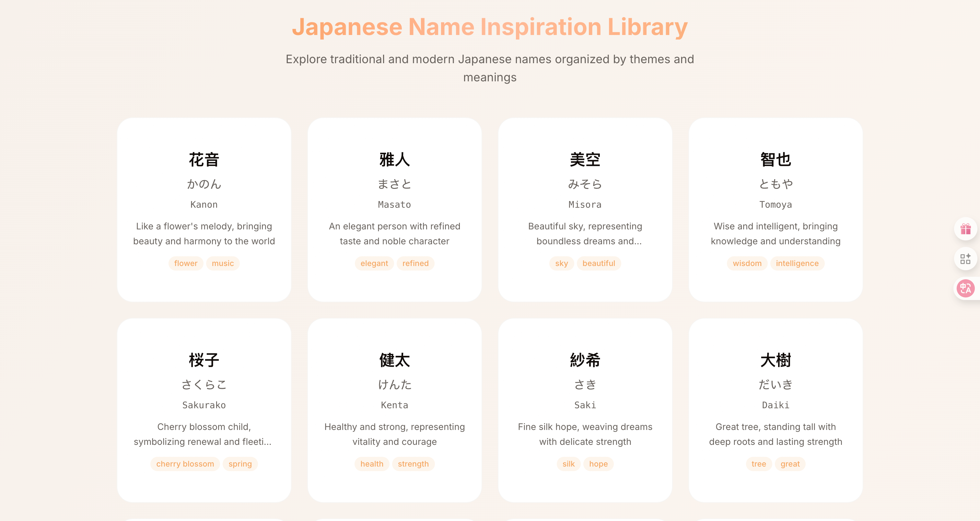This screenshot has height=521, width=980.
Task: Click the hiragana reading だいき
Action: point(776,385)
